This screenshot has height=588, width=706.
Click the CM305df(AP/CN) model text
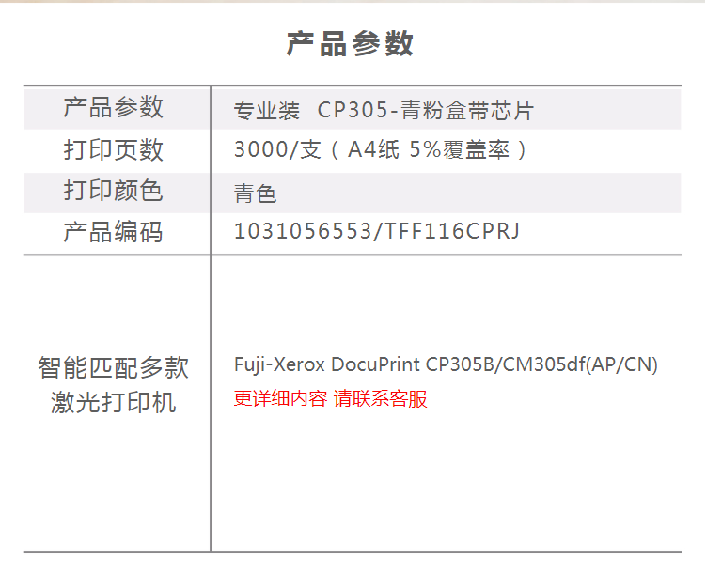[x=580, y=364]
